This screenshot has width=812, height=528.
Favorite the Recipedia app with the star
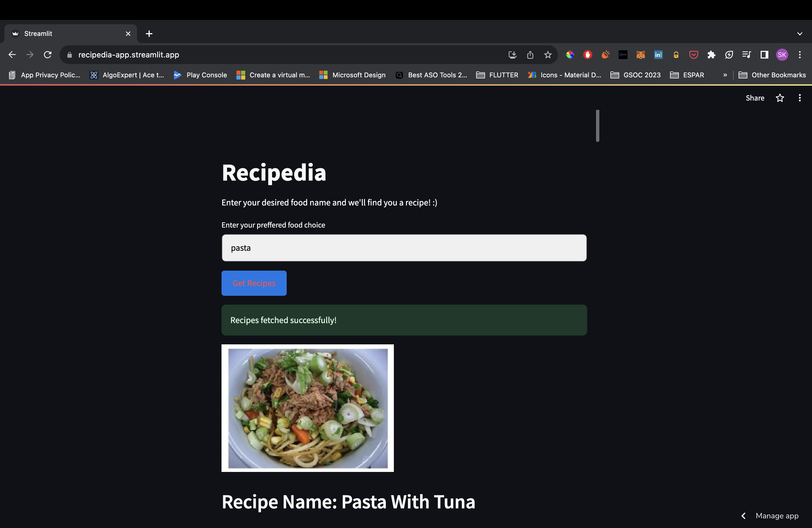coord(780,98)
